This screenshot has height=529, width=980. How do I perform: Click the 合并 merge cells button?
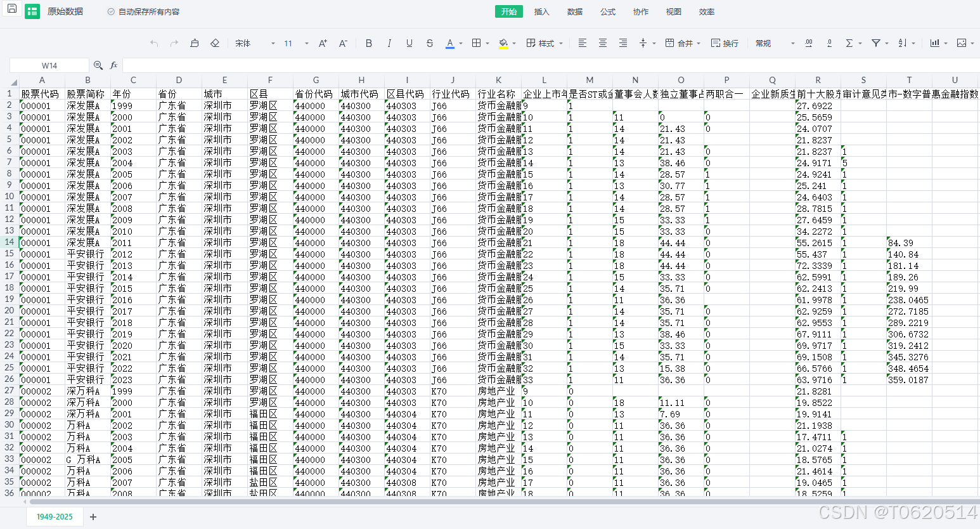tap(682, 43)
